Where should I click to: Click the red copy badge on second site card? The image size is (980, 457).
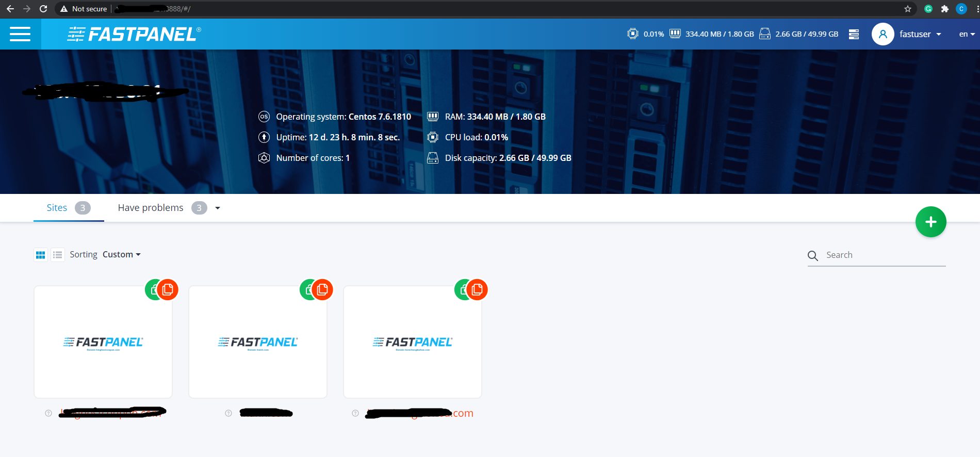[322, 289]
